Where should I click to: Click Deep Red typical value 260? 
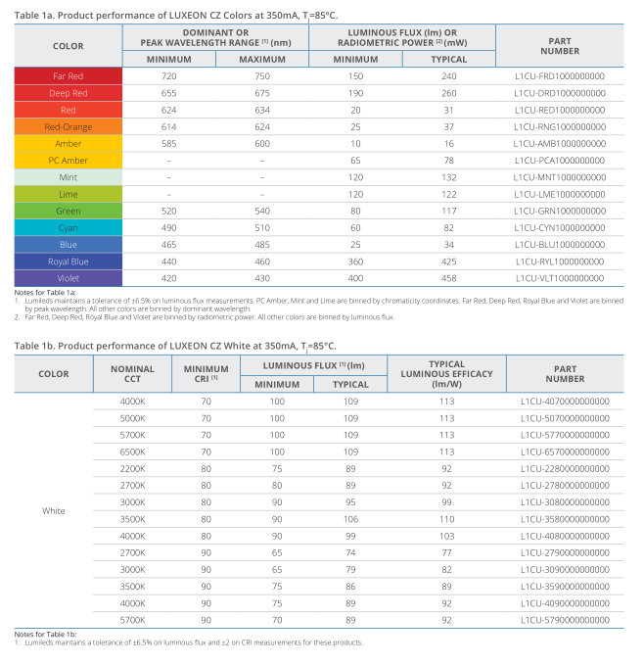tap(448, 93)
